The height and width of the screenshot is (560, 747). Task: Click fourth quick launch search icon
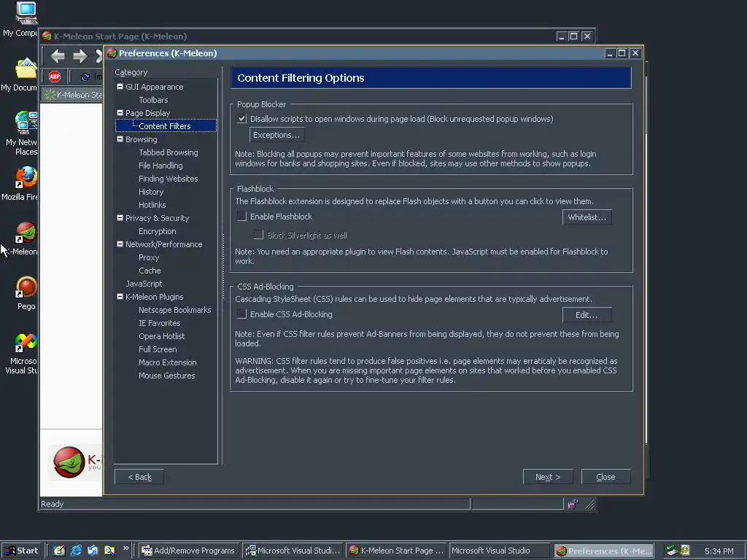pos(109,551)
